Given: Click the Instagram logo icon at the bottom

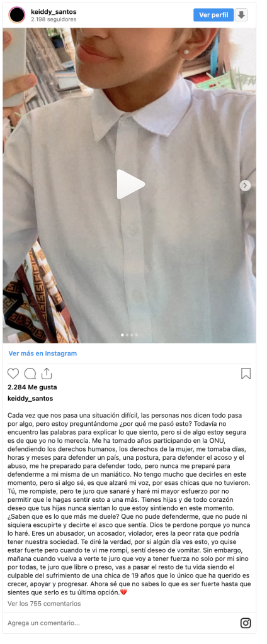Looking at the screenshot, I should pyautogui.click(x=246, y=623).
